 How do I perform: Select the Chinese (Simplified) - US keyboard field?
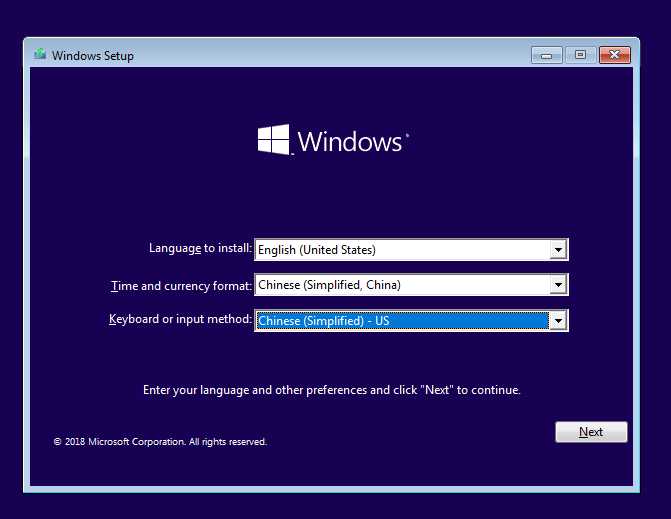coord(411,320)
